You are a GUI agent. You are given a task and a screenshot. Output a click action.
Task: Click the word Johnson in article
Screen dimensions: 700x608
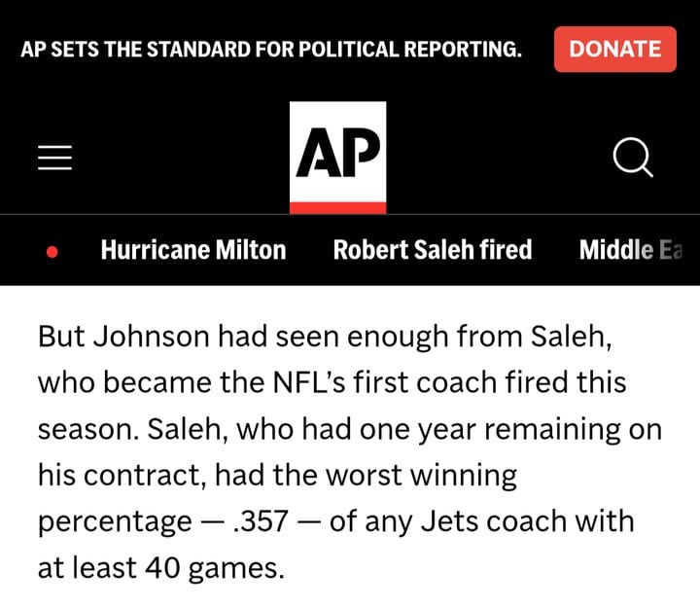(152, 336)
